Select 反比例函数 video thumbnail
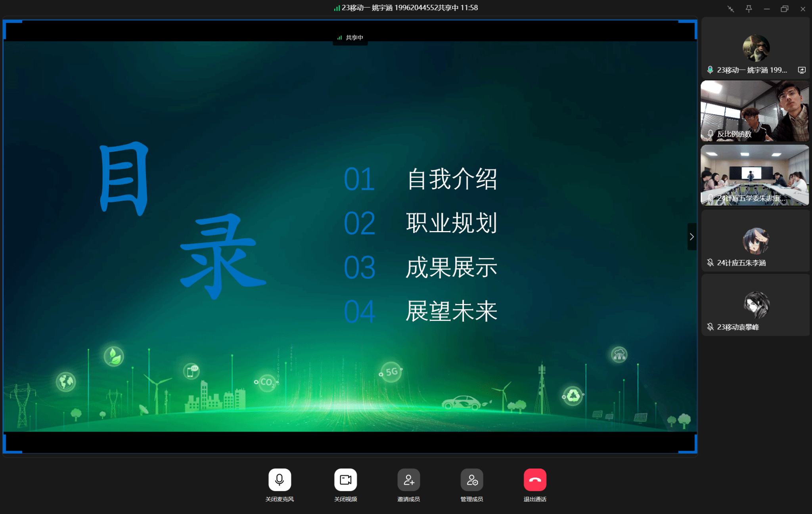 click(755, 111)
